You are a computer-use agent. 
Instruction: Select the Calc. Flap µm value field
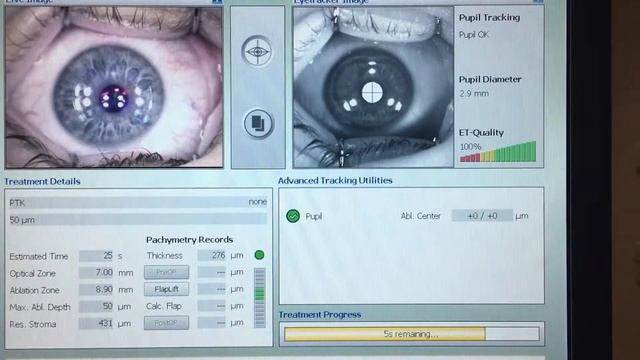click(x=211, y=306)
